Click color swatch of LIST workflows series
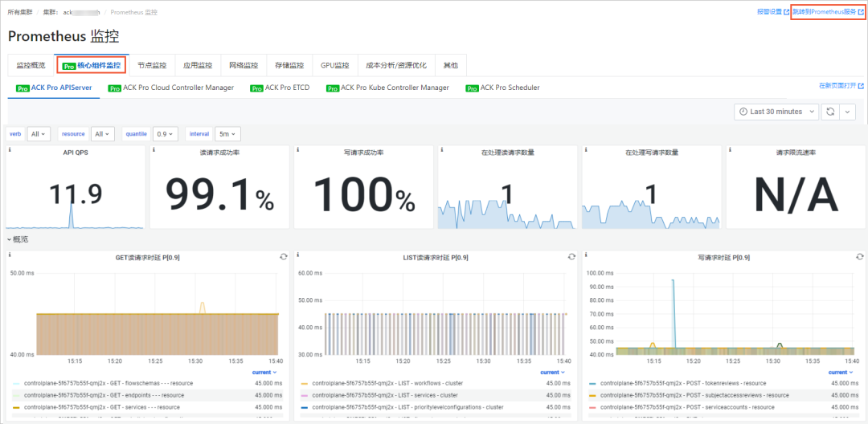868x424 pixels. (x=305, y=384)
